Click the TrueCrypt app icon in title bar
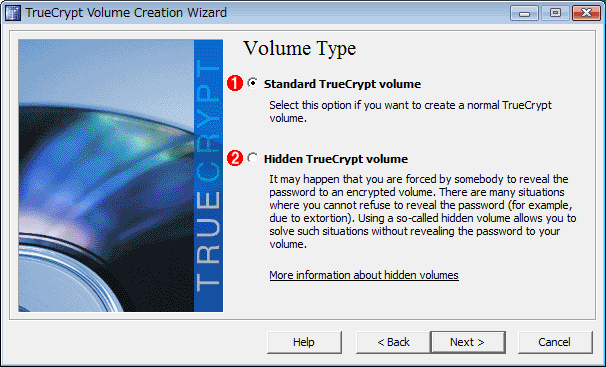Viewport: 606px width, 367px height. pyautogui.click(x=13, y=13)
